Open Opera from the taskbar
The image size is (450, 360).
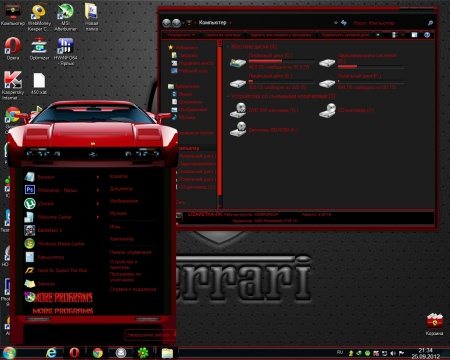(74, 353)
